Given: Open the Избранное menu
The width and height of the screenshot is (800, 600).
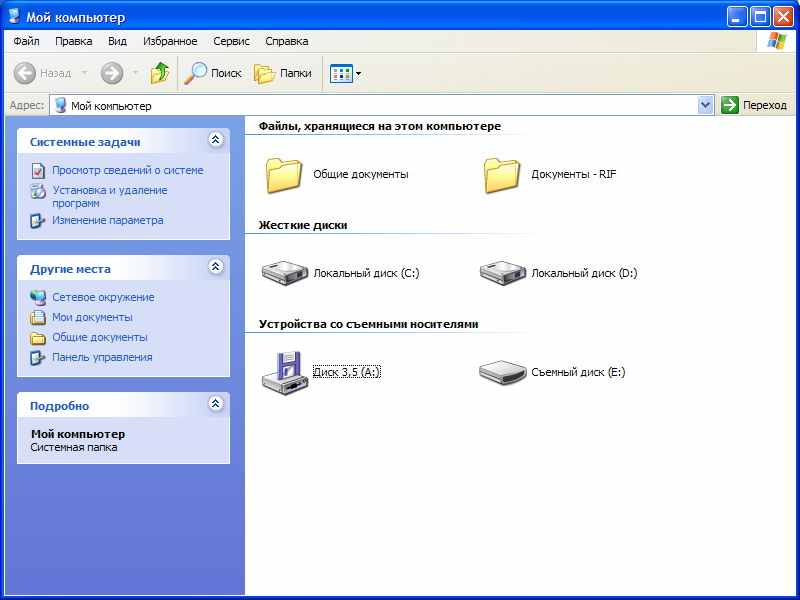Looking at the screenshot, I should pyautogui.click(x=170, y=41).
